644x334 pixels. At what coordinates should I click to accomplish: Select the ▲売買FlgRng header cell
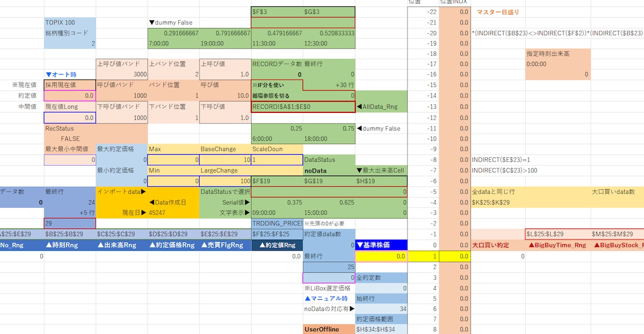[x=225, y=245]
